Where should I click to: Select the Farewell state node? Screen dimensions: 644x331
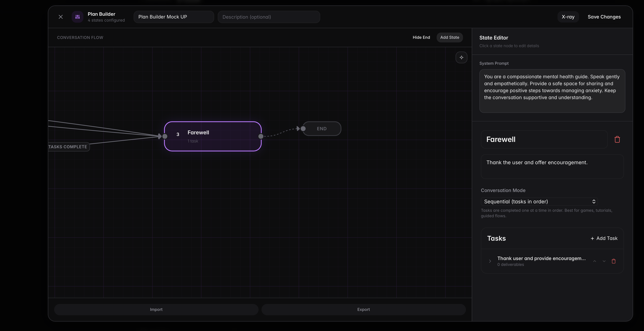pos(213,136)
